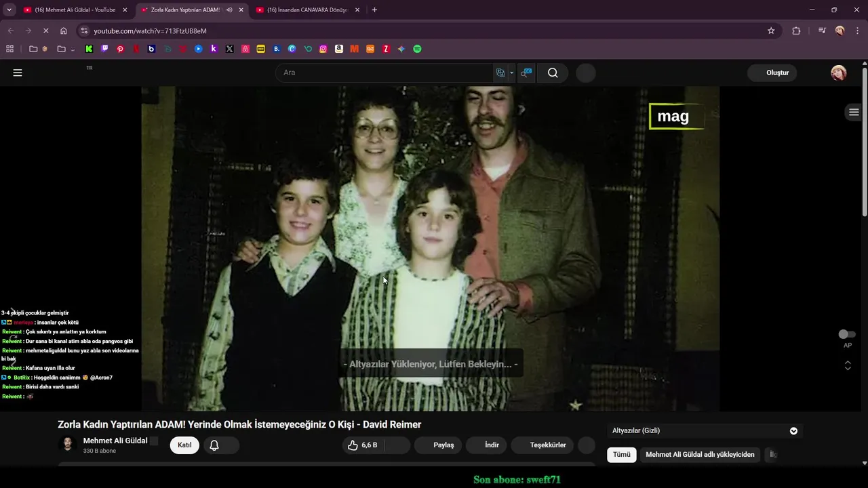Click the address bar URL

tap(150, 30)
